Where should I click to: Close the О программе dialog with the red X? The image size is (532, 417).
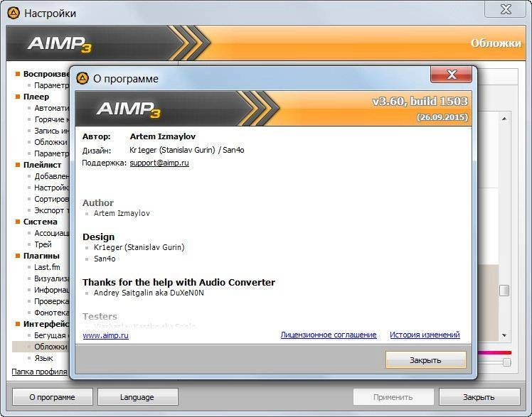[451, 74]
